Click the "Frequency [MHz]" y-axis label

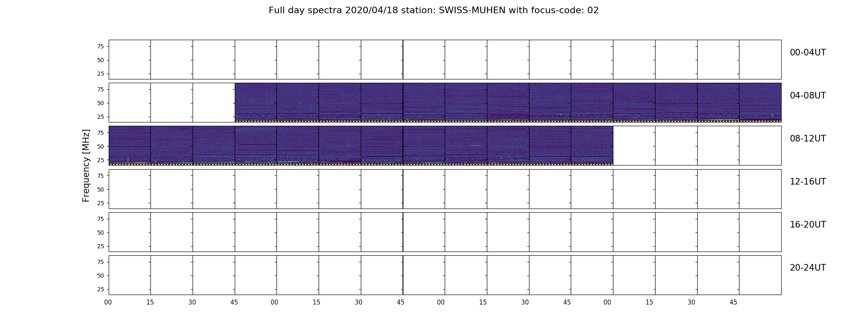86,165
